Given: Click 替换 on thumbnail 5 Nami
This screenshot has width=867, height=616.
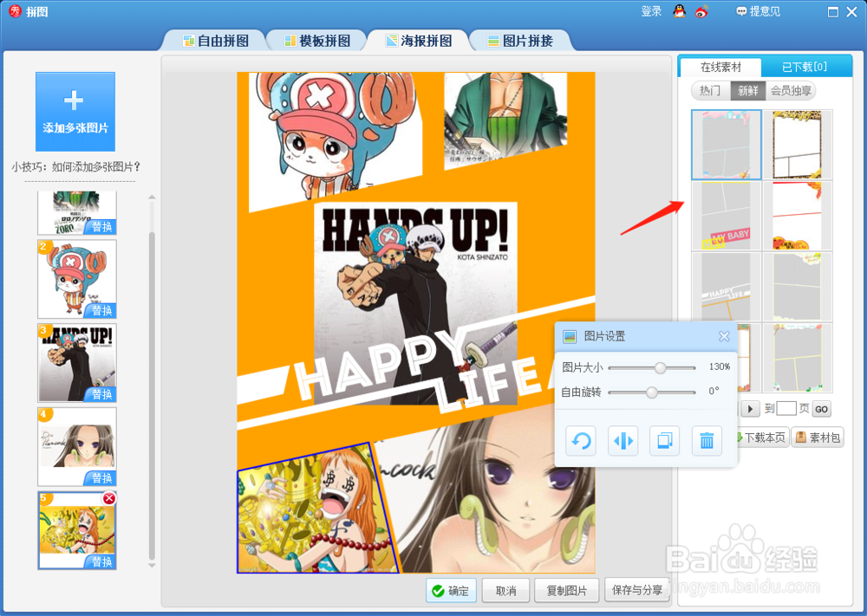Looking at the screenshot, I should (x=101, y=562).
